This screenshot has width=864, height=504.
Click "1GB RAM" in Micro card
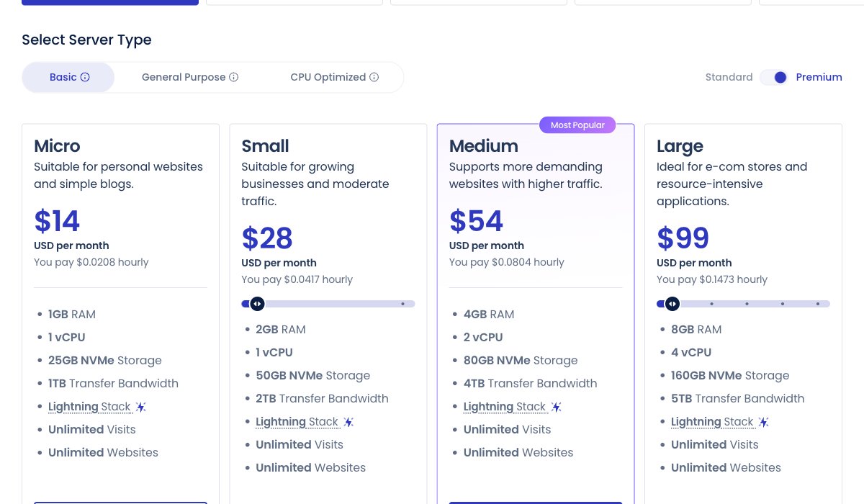pos(72,315)
